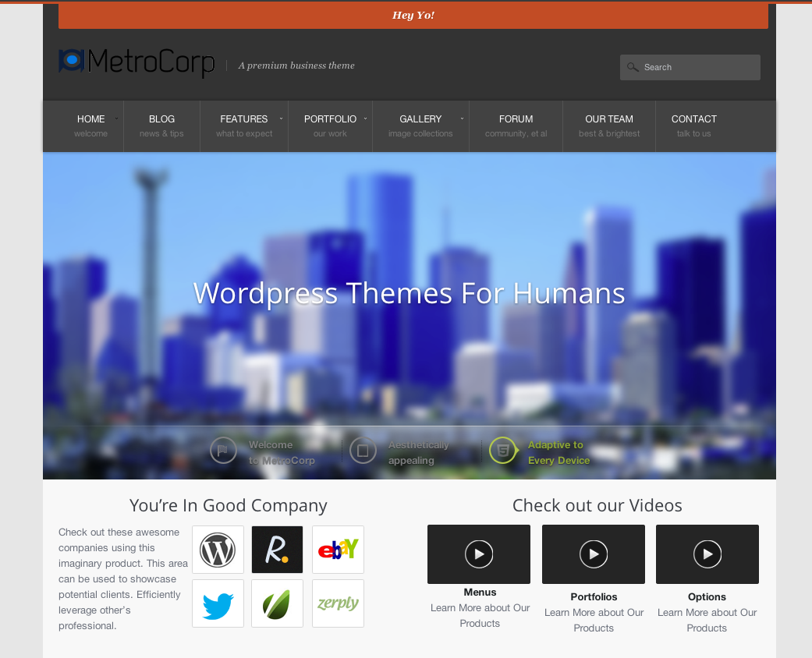Open the Our Team page link
Viewport: 812px width, 658px height.
pos(608,126)
